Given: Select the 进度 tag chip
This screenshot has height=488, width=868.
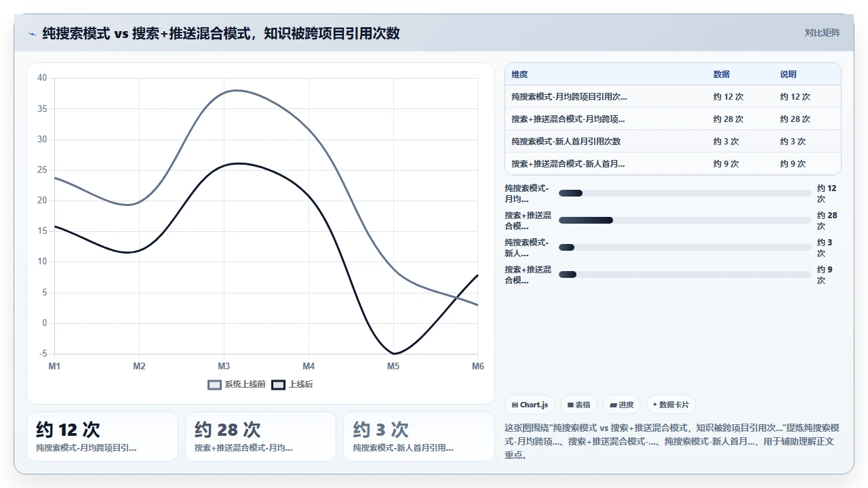Looking at the screenshot, I should click(x=622, y=405).
